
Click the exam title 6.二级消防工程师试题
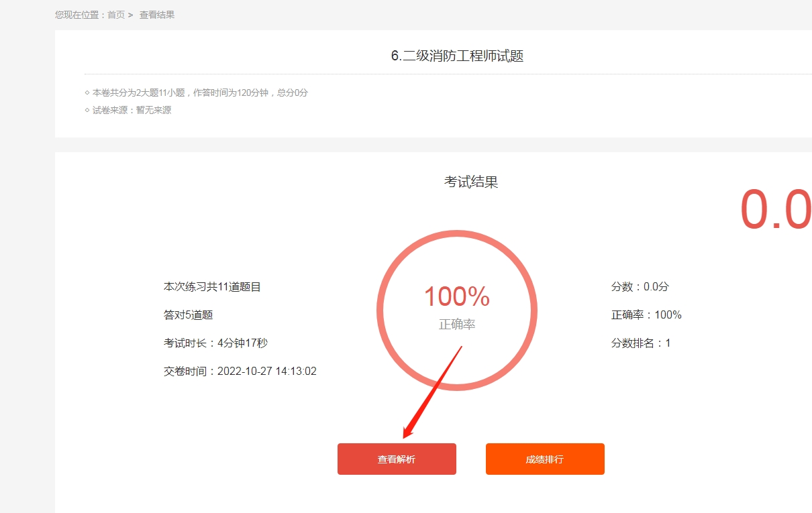tap(457, 56)
